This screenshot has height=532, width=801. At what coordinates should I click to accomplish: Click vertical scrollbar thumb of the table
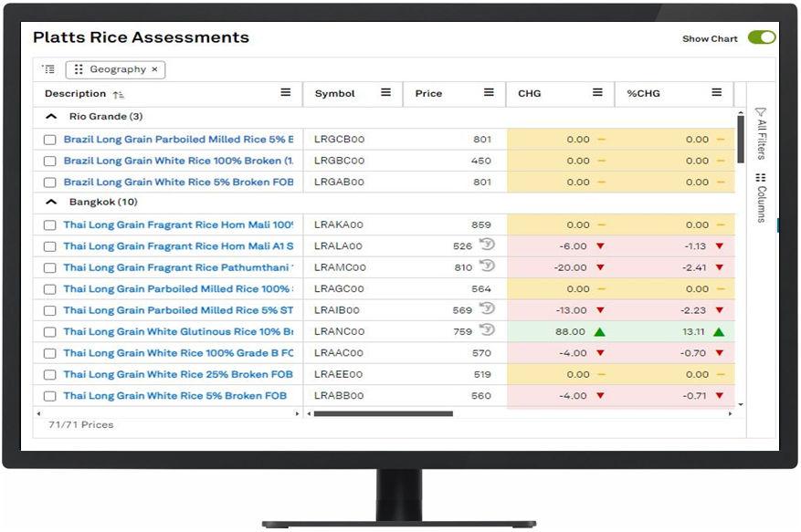740,140
